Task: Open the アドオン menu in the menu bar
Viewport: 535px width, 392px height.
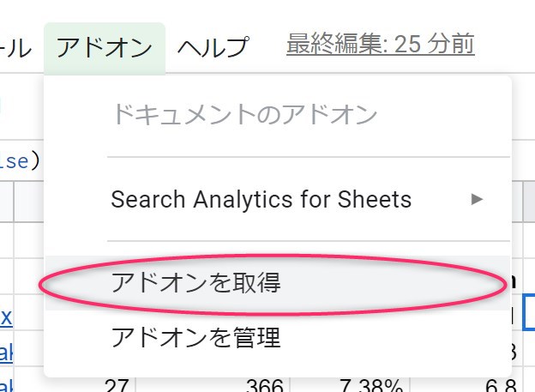Action: (x=104, y=46)
